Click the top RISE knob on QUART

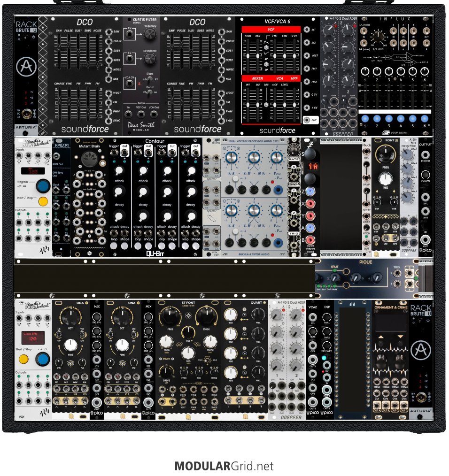click(x=231, y=315)
